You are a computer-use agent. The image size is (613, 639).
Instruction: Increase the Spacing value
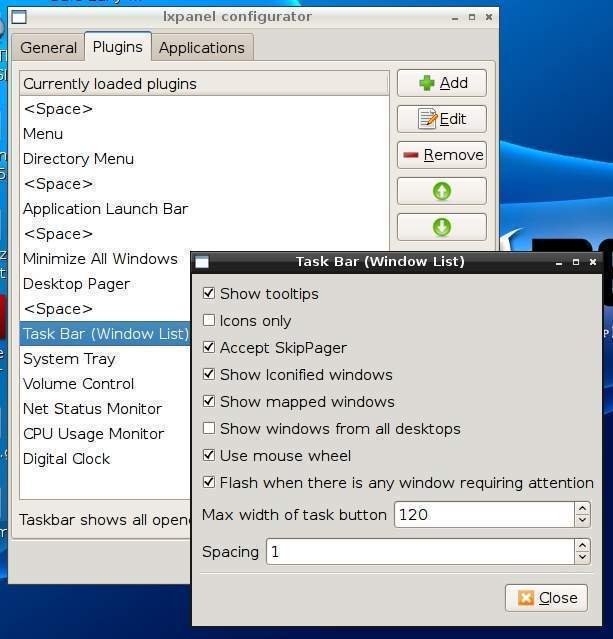pos(582,546)
